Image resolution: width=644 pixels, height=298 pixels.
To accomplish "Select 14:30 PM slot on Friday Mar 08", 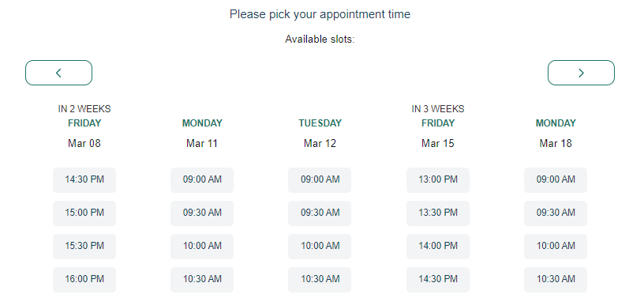I will click(x=84, y=180).
